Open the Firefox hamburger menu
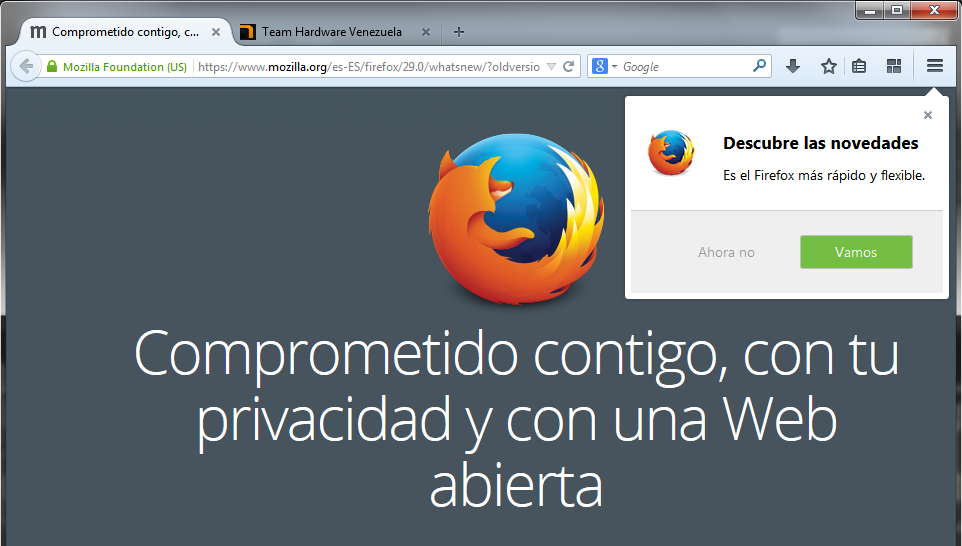962x546 pixels. [935, 67]
